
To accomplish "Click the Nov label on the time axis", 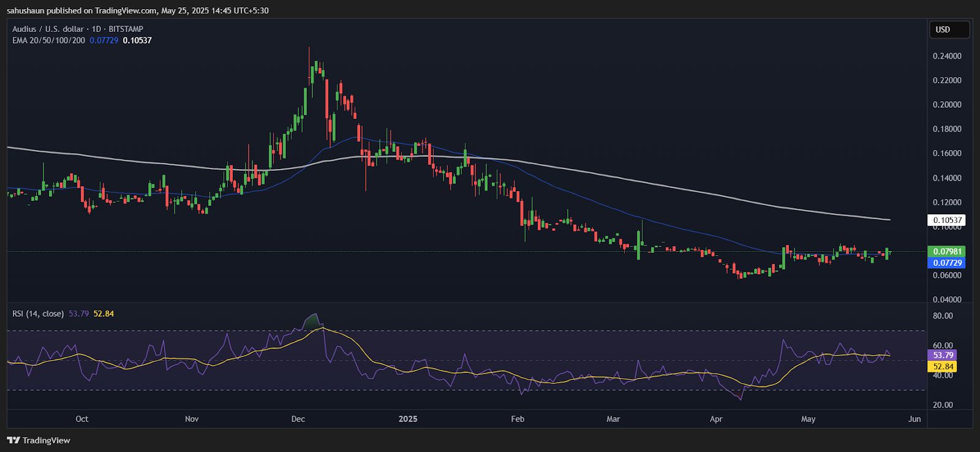I will [x=192, y=419].
